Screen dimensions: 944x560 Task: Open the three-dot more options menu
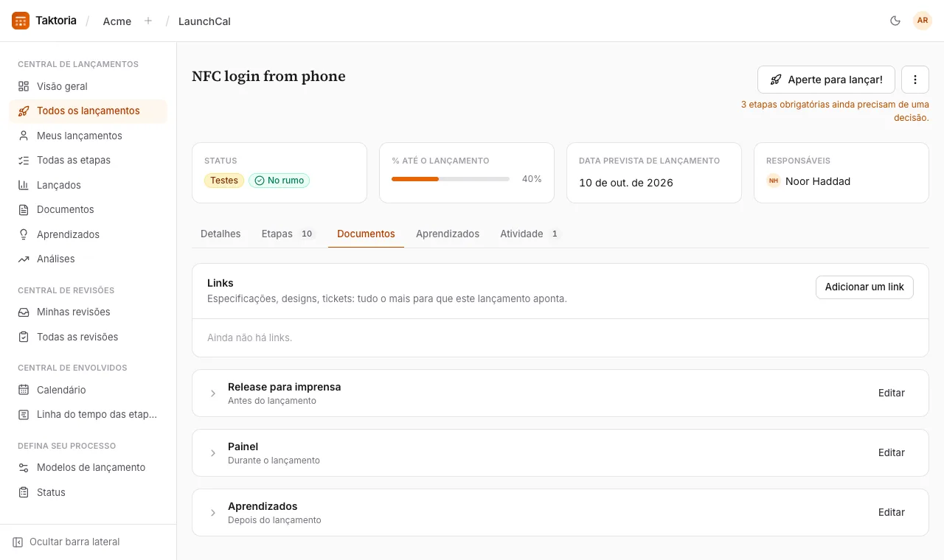915,80
